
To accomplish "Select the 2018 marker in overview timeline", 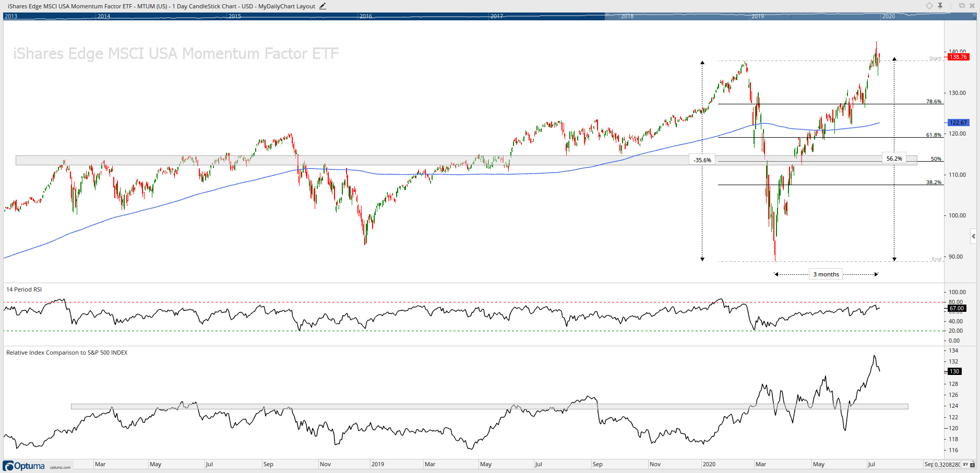I will coord(627,16).
